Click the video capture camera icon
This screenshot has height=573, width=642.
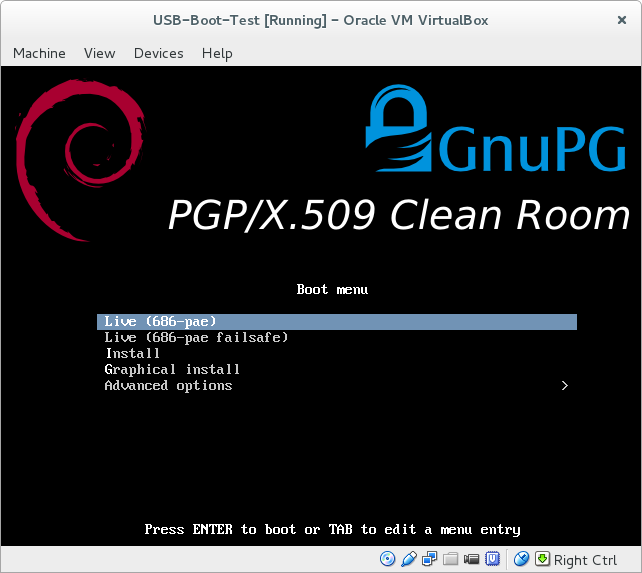471,559
